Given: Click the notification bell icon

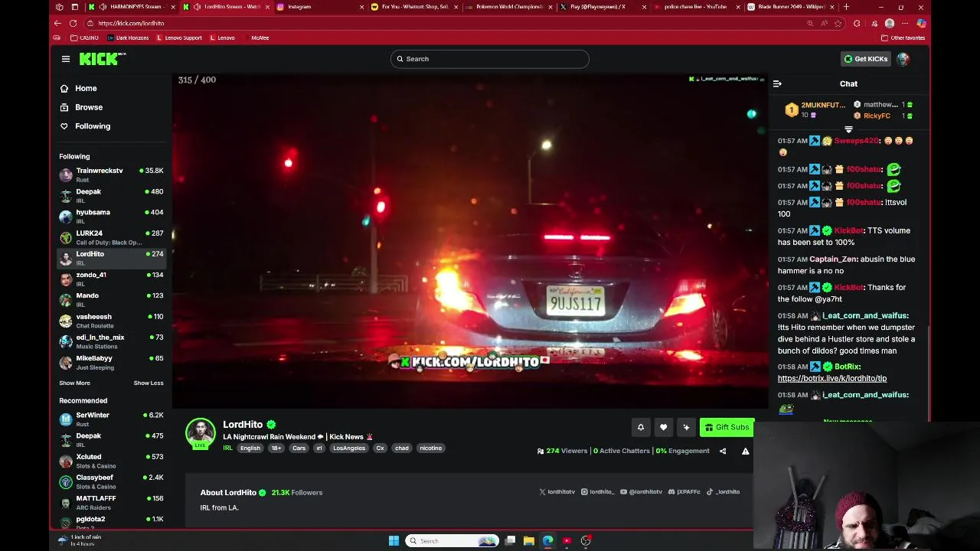Looking at the screenshot, I should (641, 427).
